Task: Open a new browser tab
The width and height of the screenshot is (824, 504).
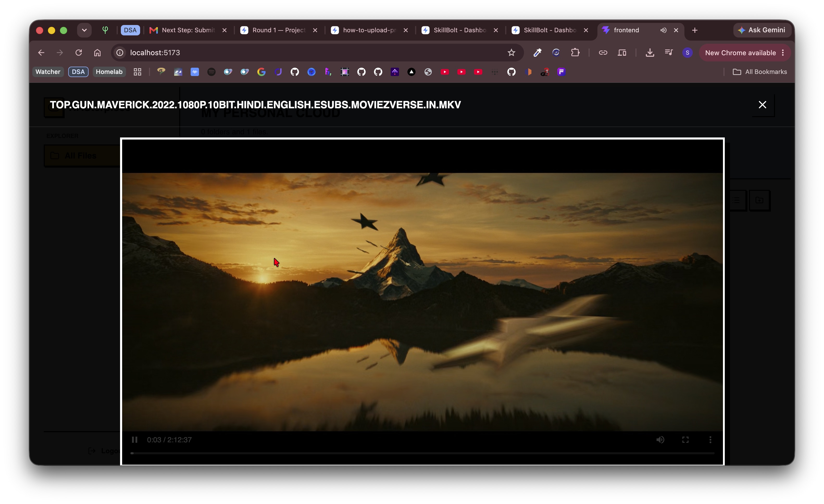Action: (695, 30)
